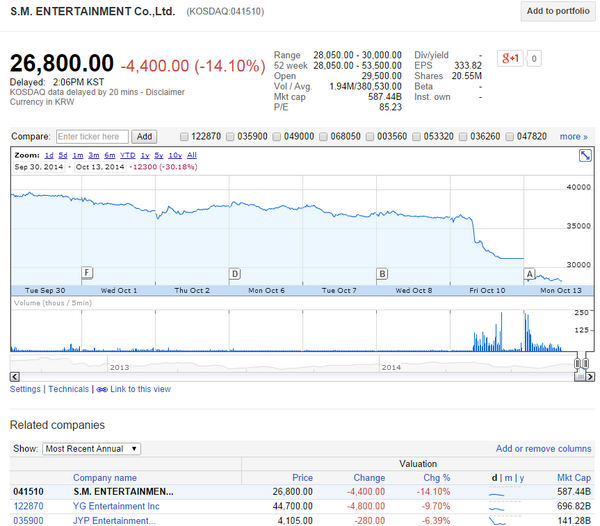The image size is (600, 526).
Task: Tick the 053320 compare checkbox
Action: [x=416, y=137]
